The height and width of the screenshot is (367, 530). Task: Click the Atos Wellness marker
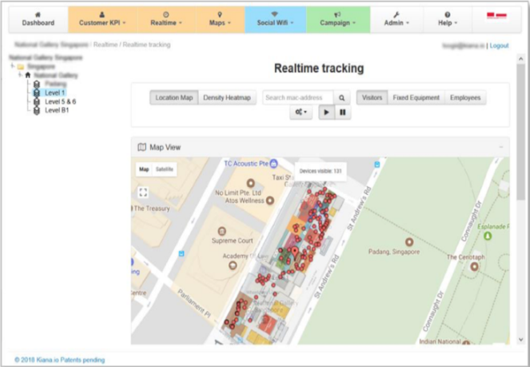point(269,200)
